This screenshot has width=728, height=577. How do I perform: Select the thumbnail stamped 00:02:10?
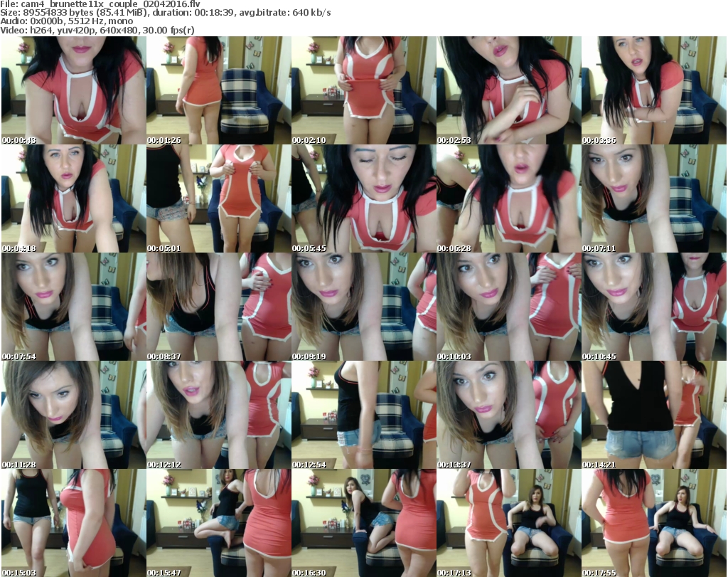[x=363, y=90]
